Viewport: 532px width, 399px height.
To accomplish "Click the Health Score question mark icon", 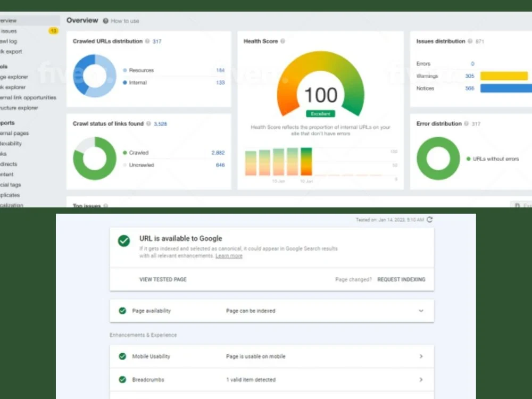I will [x=282, y=41].
